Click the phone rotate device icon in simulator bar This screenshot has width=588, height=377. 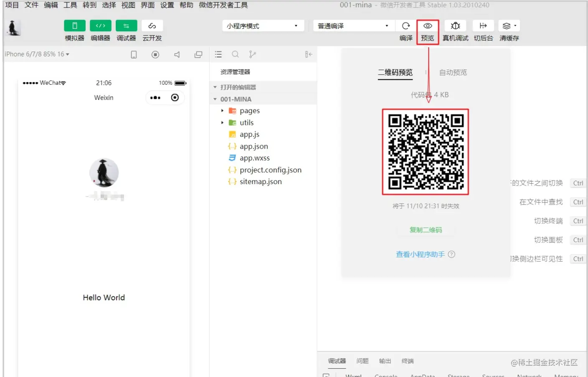coord(134,55)
